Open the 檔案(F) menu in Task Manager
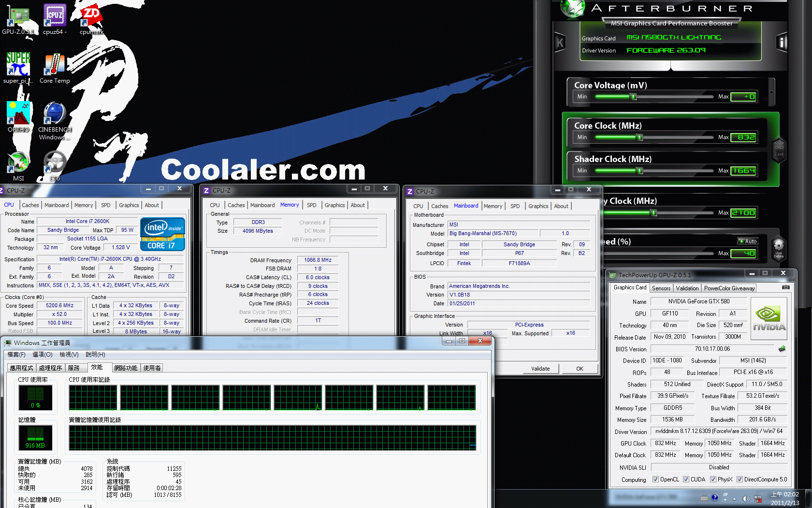The image size is (812, 508). click(x=16, y=355)
